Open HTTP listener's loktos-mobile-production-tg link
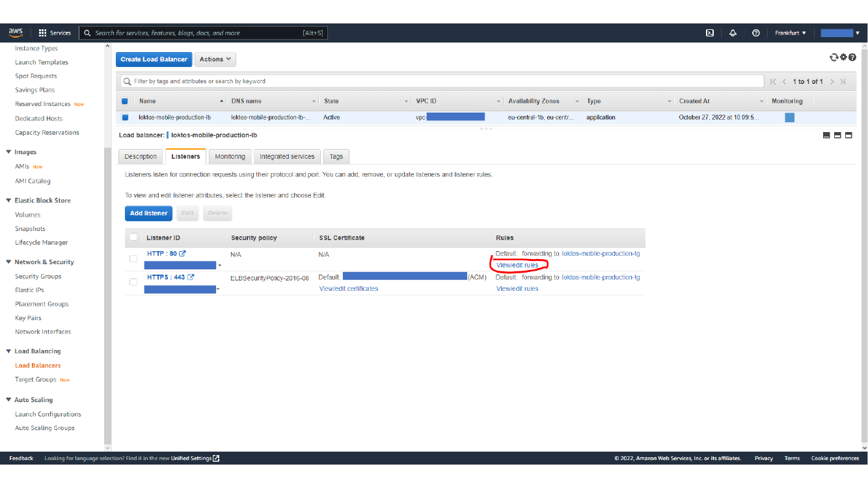 601,254
